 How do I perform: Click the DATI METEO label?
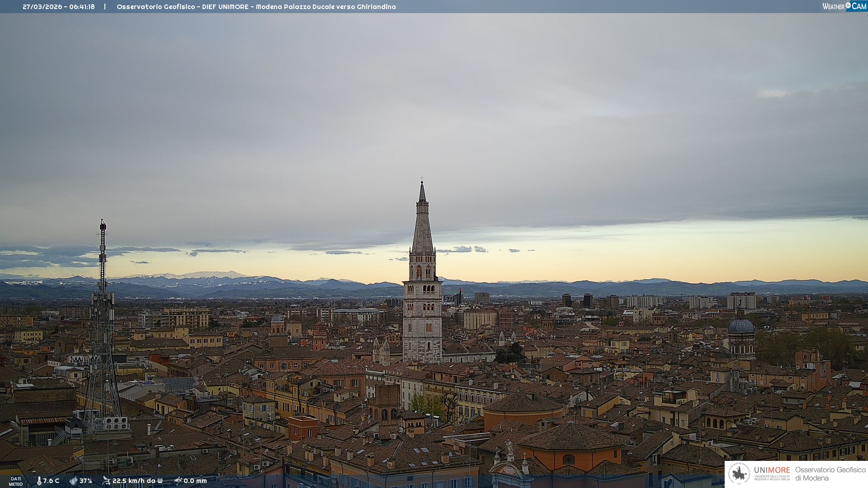16,481
